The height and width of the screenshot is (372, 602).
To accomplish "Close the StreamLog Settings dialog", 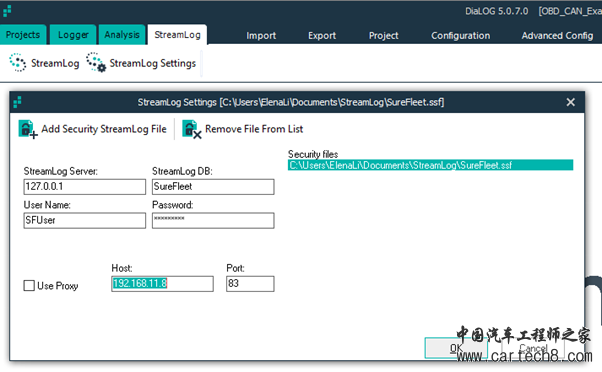I will pyautogui.click(x=571, y=102).
